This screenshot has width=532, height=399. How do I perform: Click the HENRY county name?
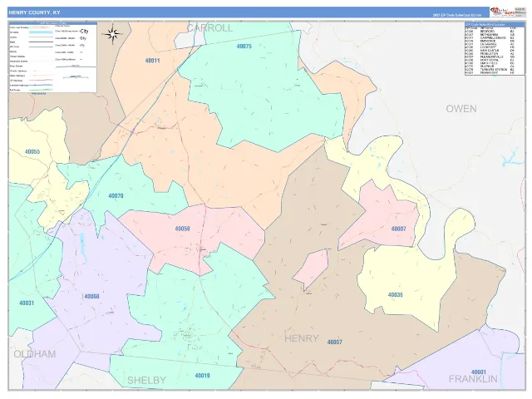click(x=301, y=338)
